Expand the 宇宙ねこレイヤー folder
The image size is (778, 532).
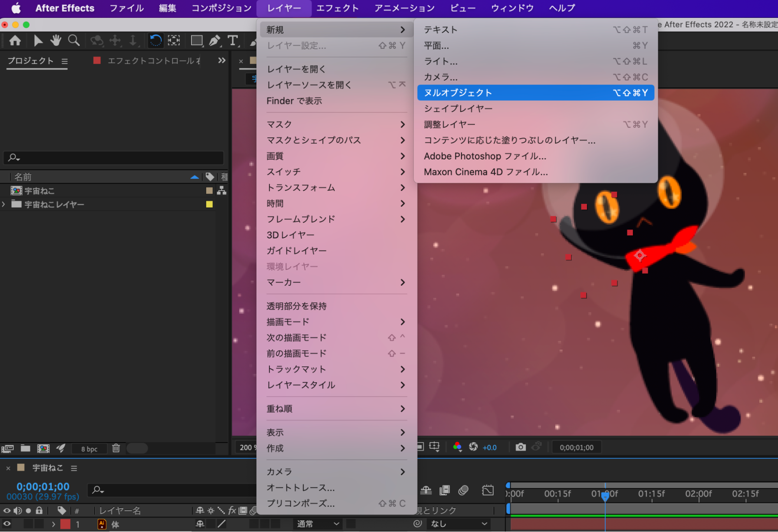(4, 204)
